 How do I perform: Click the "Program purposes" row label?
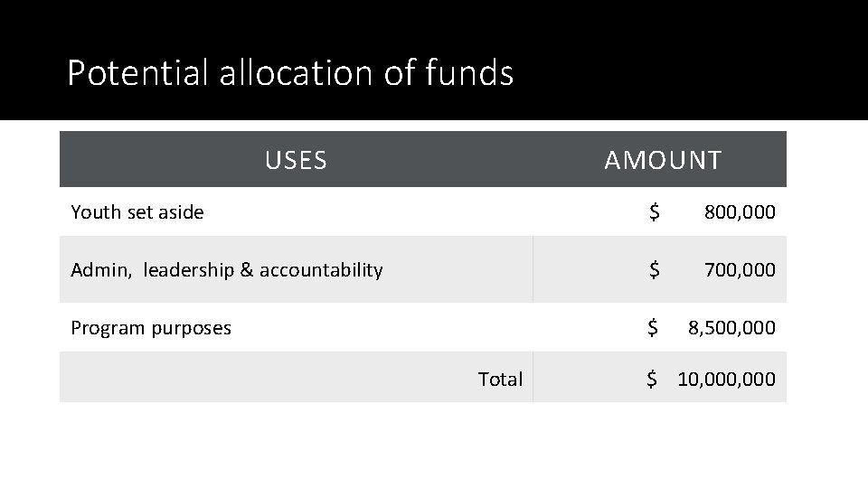click(x=151, y=328)
